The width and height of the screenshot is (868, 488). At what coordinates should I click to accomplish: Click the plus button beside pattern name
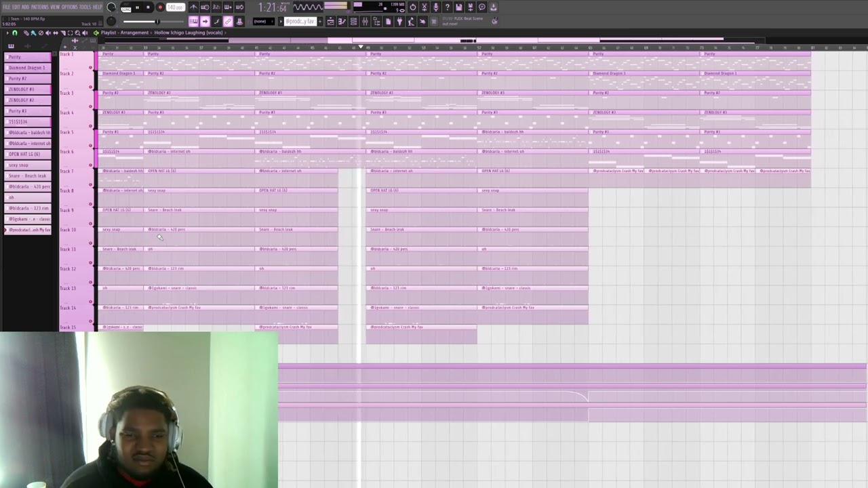tap(320, 21)
